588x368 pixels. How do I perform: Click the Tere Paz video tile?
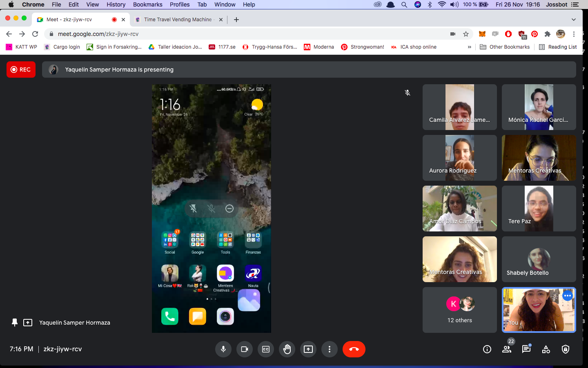(539, 209)
